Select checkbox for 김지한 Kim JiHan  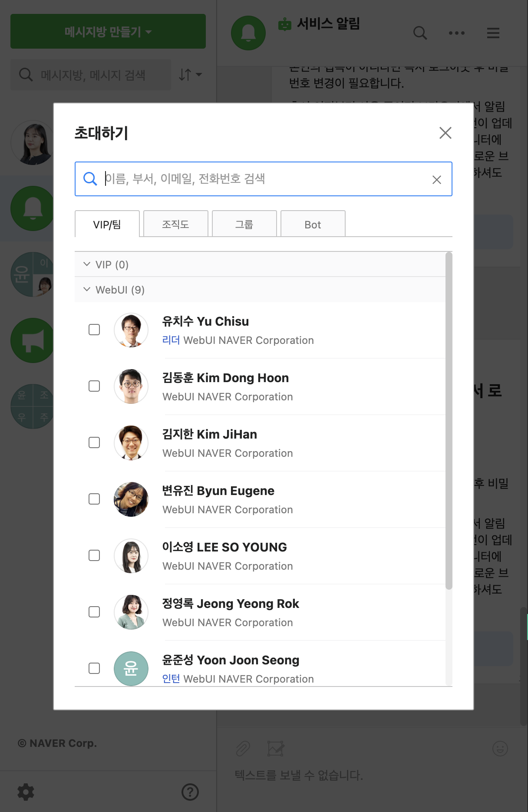94,442
